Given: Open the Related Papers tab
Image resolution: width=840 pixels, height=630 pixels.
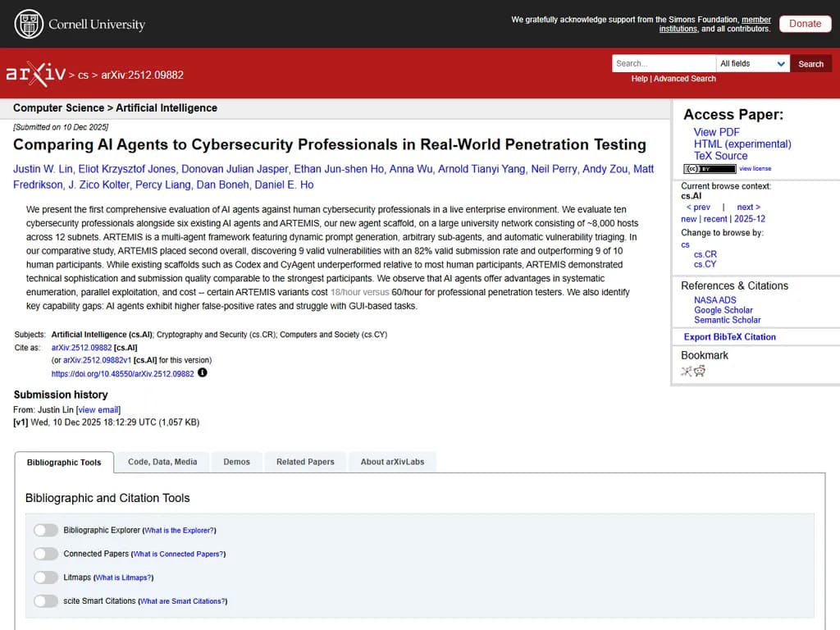Looking at the screenshot, I should click(x=305, y=462).
